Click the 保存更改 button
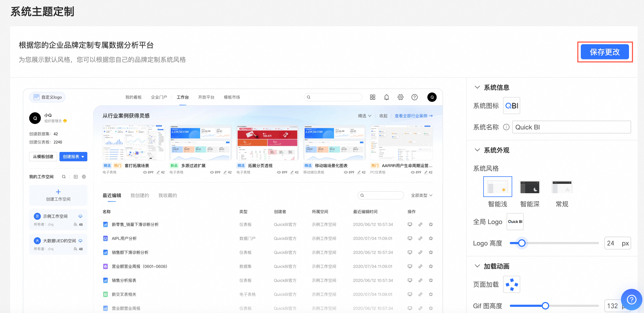 605,52
